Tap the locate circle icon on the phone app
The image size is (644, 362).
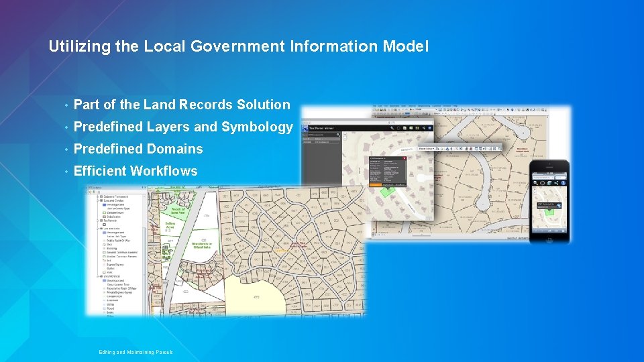tap(543, 183)
